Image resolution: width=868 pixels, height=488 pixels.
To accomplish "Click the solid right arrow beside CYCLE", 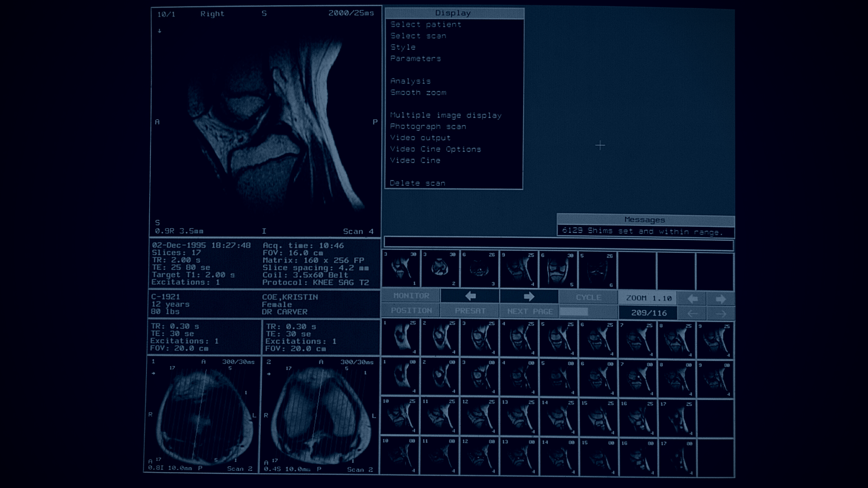I will click(529, 296).
